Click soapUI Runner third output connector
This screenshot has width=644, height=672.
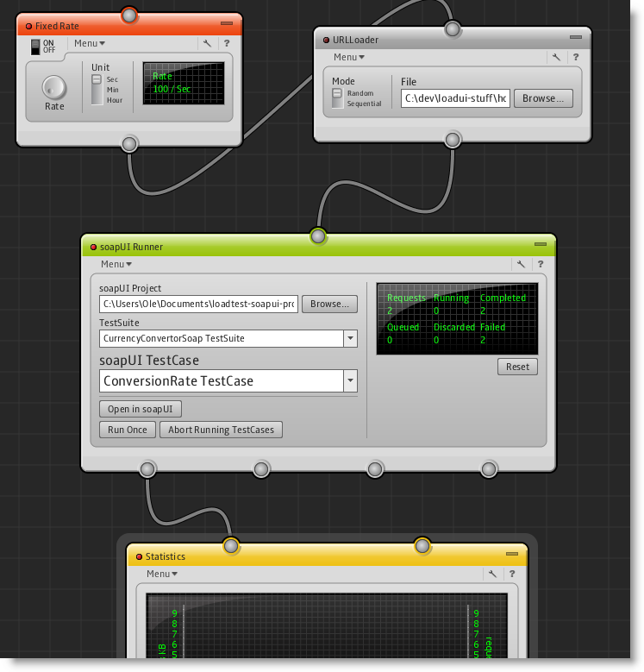(x=375, y=469)
